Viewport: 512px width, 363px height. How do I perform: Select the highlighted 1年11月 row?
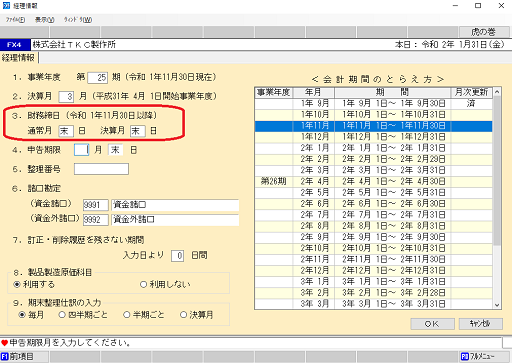[x=374, y=126]
